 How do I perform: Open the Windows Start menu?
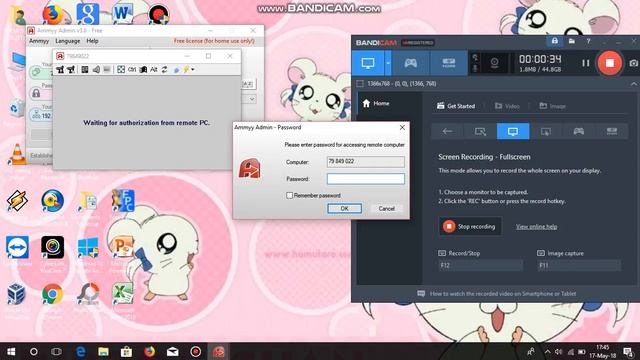11,351
